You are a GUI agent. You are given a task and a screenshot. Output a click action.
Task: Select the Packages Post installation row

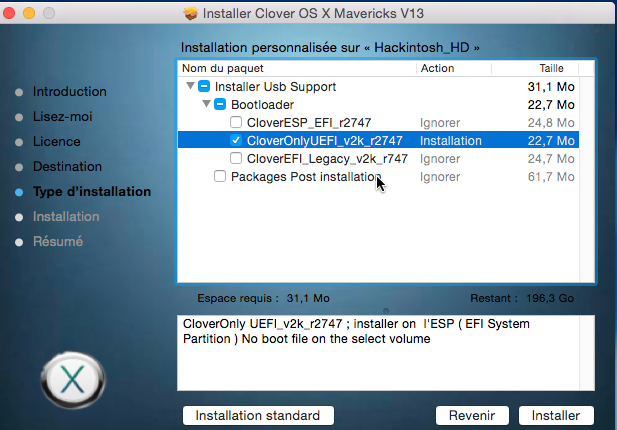click(x=378, y=177)
